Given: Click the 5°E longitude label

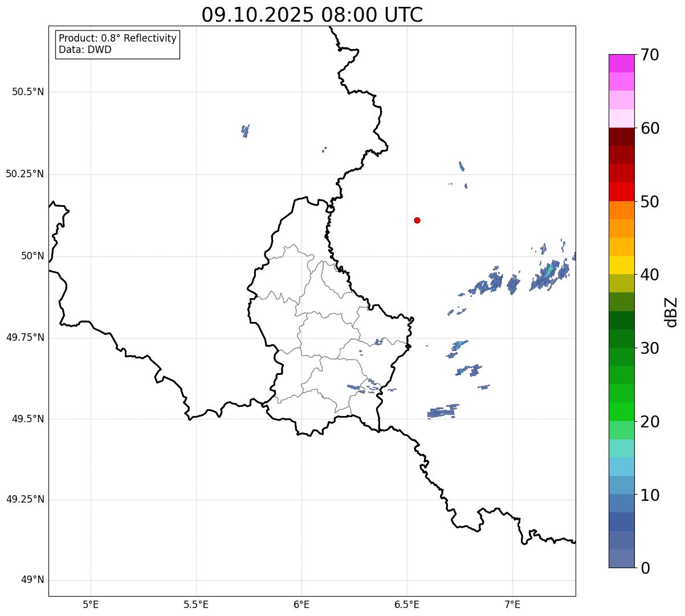Looking at the screenshot, I should (91, 604).
